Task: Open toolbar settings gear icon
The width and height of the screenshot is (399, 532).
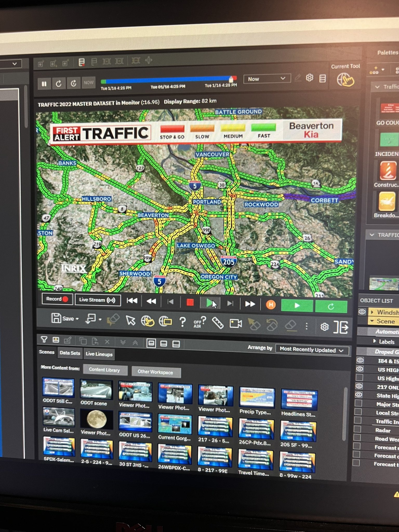Action: coord(324,327)
